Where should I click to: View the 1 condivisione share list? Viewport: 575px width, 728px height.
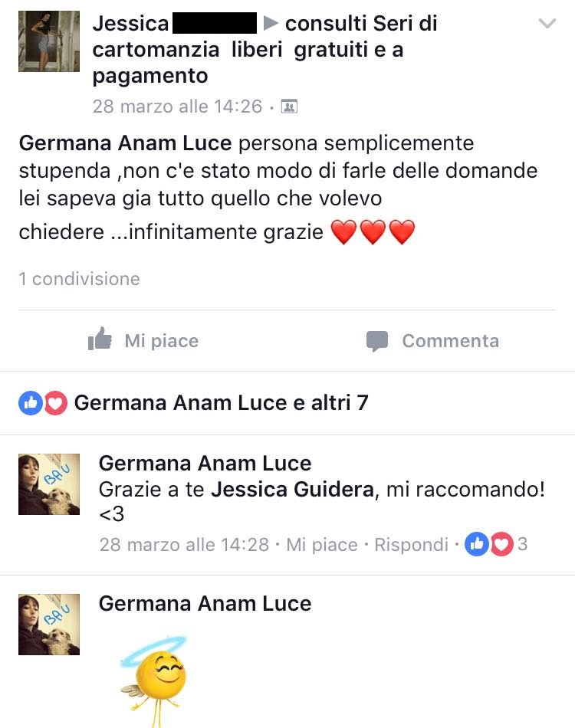(x=79, y=279)
